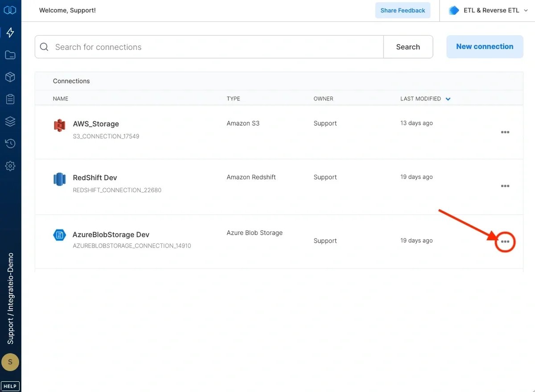Screen dimensions: 535x392
Task: Click 19 days ago for AzureBlobStorage Dev
Action: tap(416, 240)
